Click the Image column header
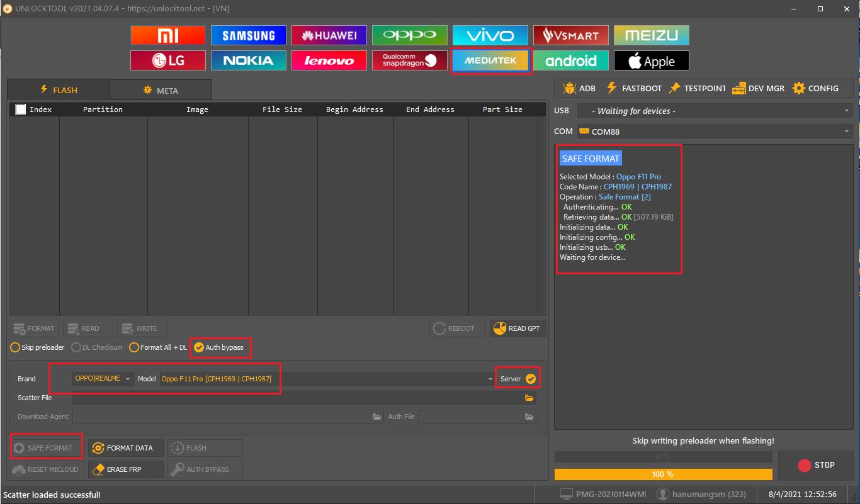The height and width of the screenshot is (504, 860). (x=197, y=109)
